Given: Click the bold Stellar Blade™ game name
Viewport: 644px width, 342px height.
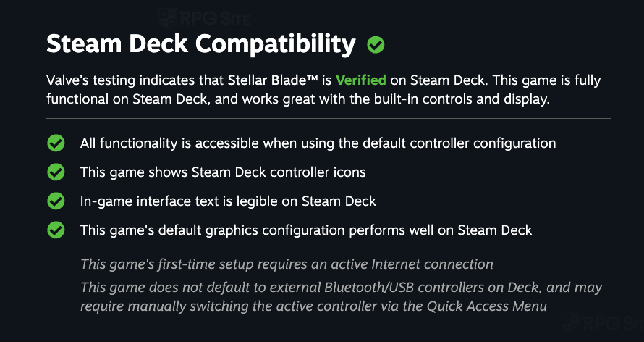Looking at the screenshot, I should [x=273, y=80].
